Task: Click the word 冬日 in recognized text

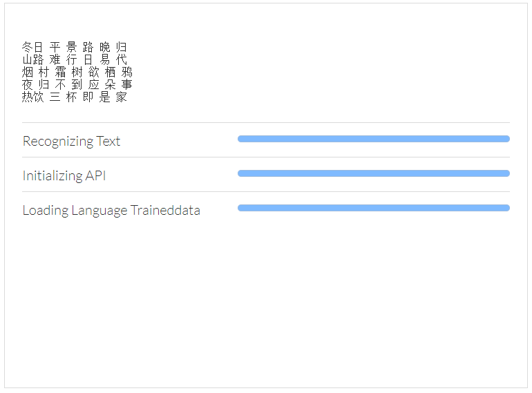Action: click(x=32, y=47)
